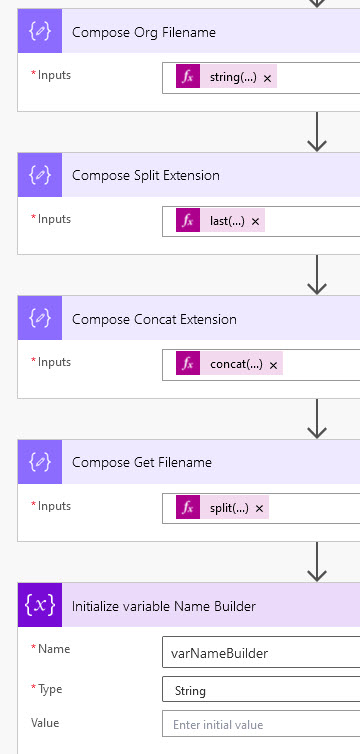This screenshot has height=754, width=360.
Task: Remove the last(...) expression token
Action: tap(256, 222)
